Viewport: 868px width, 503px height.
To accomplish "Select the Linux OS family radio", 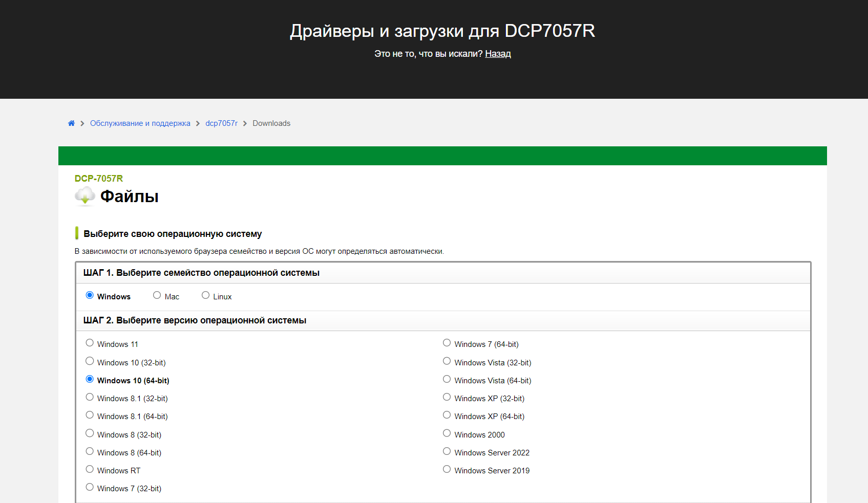I will [x=205, y=295].
